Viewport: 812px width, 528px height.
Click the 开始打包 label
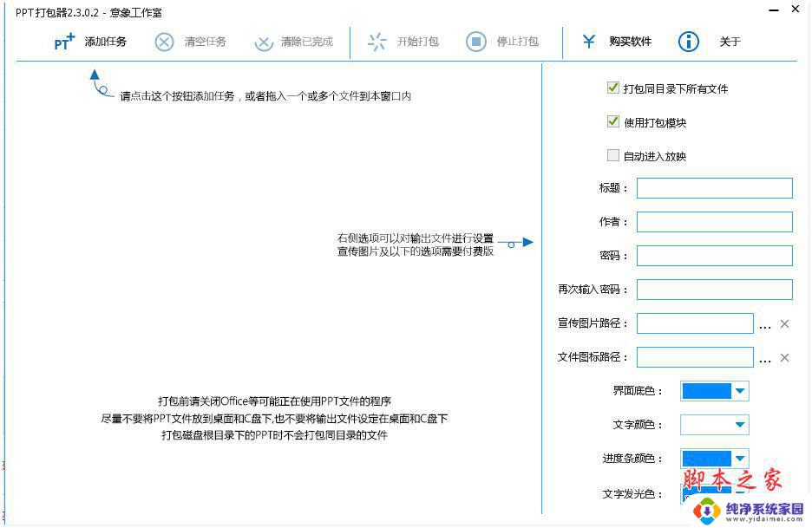(418, 42)
